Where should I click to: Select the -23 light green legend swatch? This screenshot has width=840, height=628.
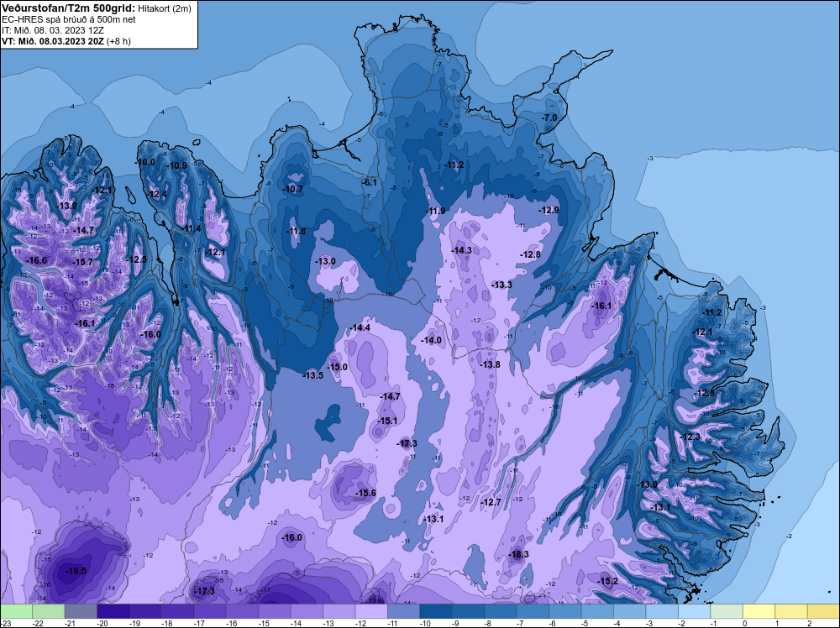16,611
